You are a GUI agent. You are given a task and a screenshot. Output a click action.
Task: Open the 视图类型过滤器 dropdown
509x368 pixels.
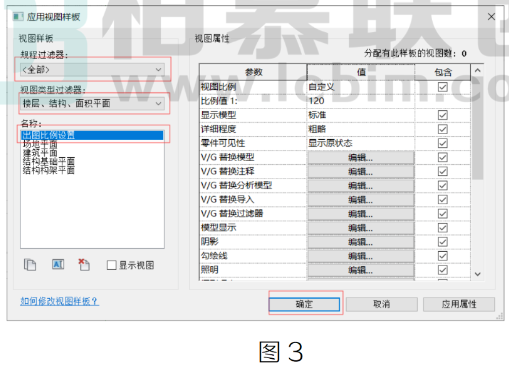point(92,103)
